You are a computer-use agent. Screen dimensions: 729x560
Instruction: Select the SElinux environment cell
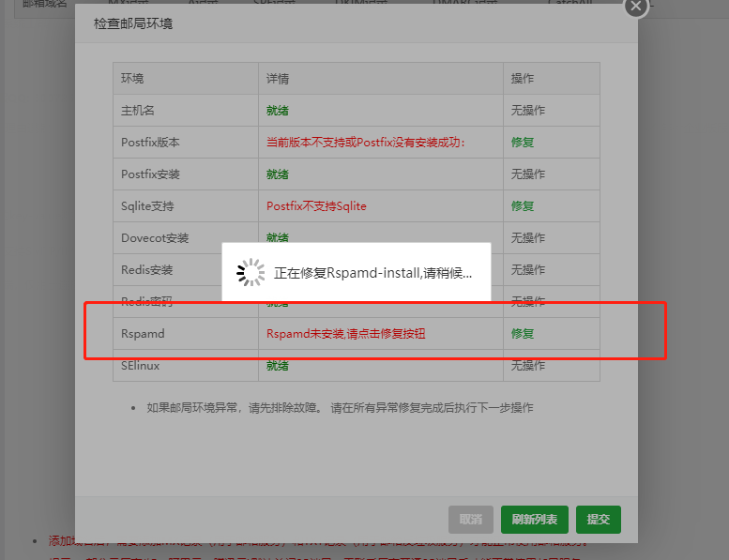(186, 366)
